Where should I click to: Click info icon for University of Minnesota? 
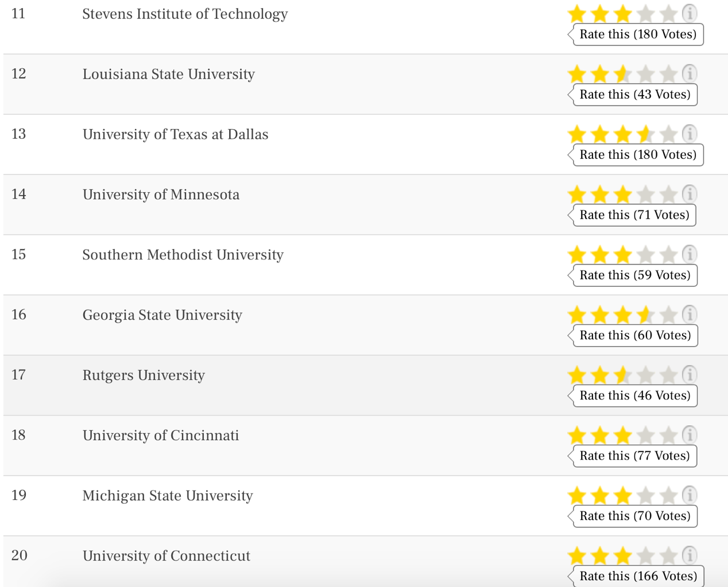[x=690, y=193]
